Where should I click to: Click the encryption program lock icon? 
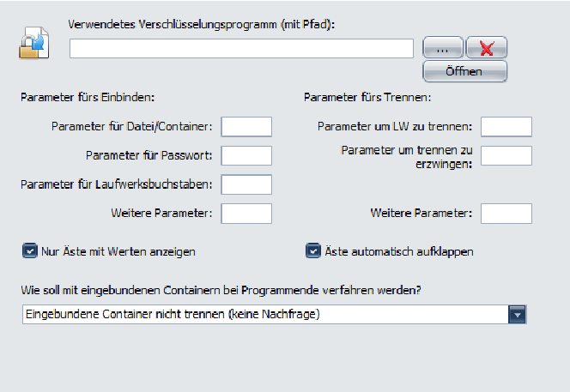click(x=33, y=44)
